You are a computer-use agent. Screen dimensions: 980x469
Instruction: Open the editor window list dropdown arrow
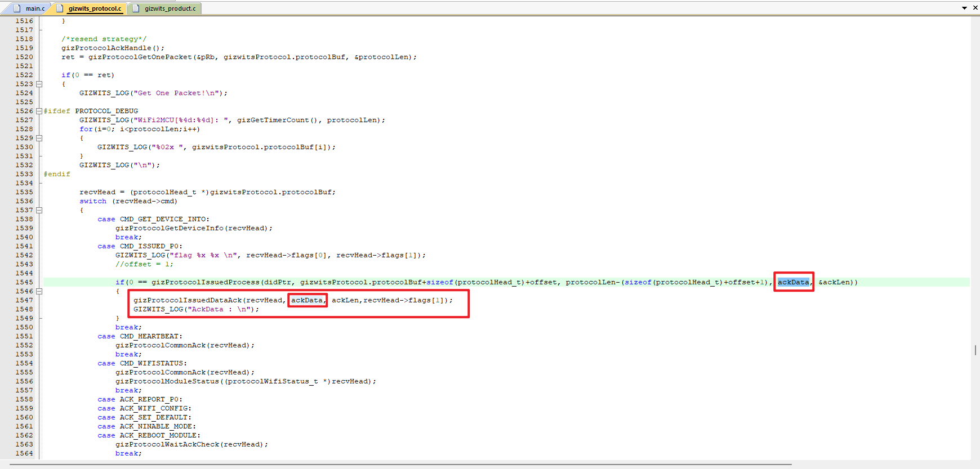click(964, 8)
